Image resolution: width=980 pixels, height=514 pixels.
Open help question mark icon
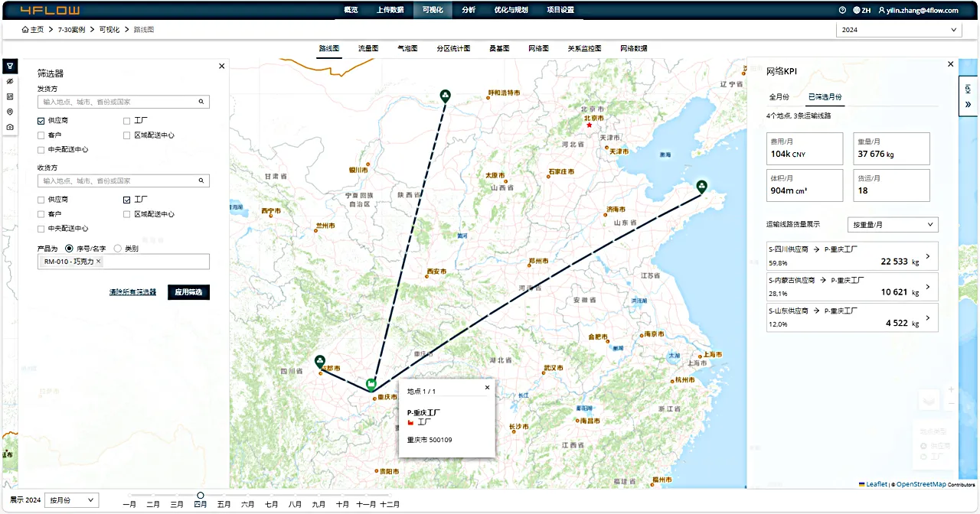(842, 10)
